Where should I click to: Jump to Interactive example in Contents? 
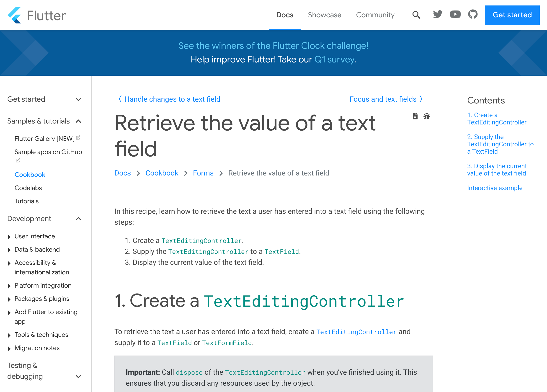pyautogui.click(x=495, y=188)
